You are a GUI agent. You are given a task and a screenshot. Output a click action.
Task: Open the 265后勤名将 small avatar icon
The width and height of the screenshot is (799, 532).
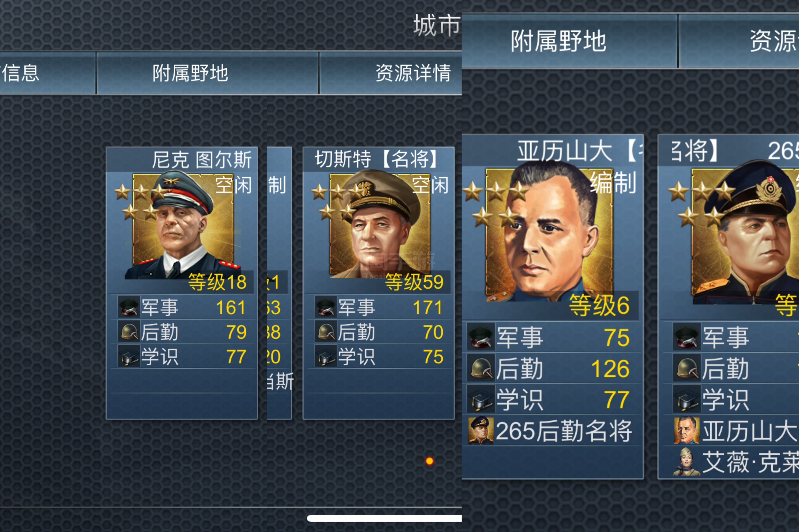[481, 430]
